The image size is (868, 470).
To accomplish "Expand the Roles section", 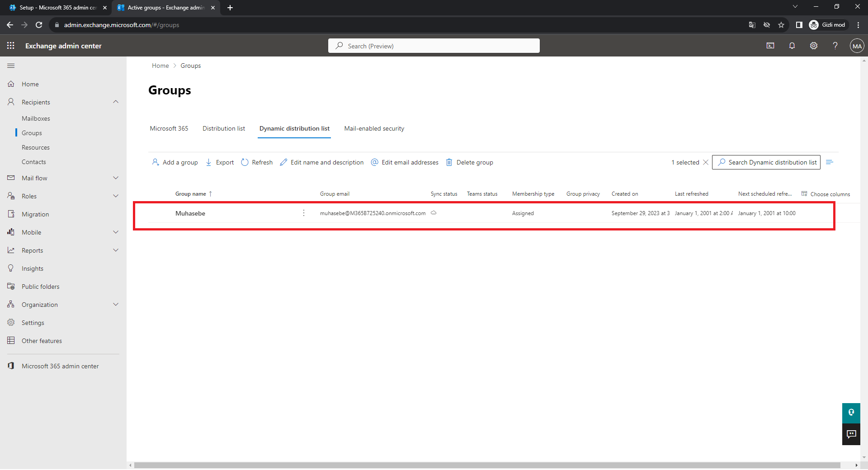I will coord(116,196).
